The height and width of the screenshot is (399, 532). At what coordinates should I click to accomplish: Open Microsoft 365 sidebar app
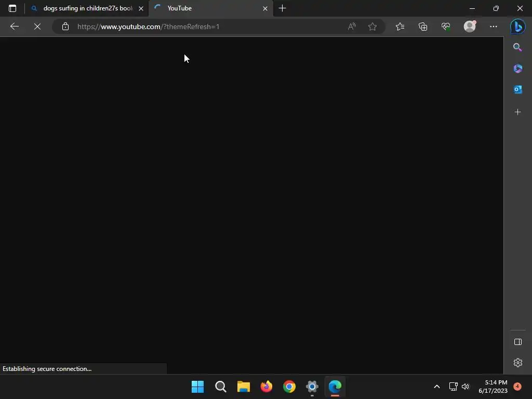[518, 69]
